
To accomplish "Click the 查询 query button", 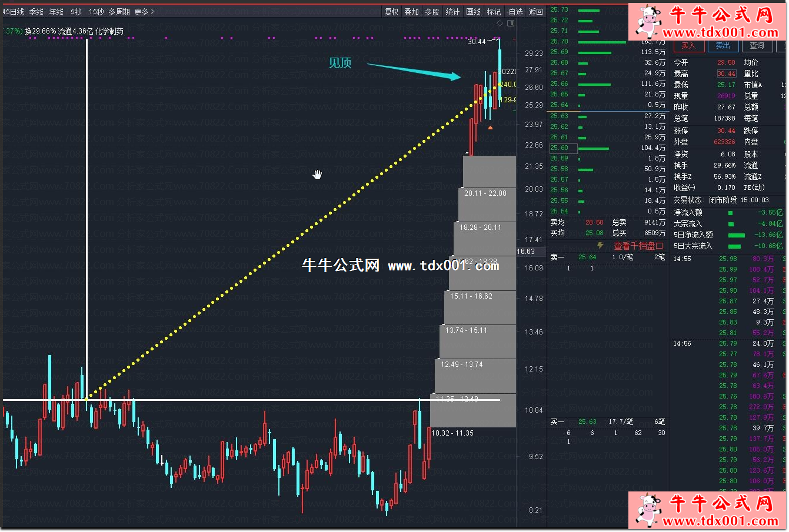I will (x=757, y=46).
